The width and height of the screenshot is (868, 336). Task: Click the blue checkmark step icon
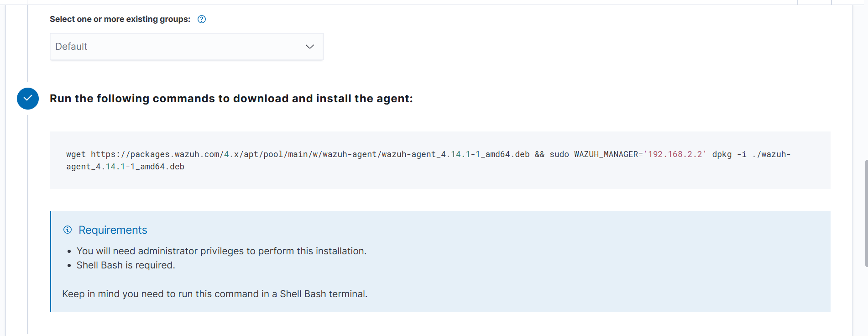[x=28, y=99]
